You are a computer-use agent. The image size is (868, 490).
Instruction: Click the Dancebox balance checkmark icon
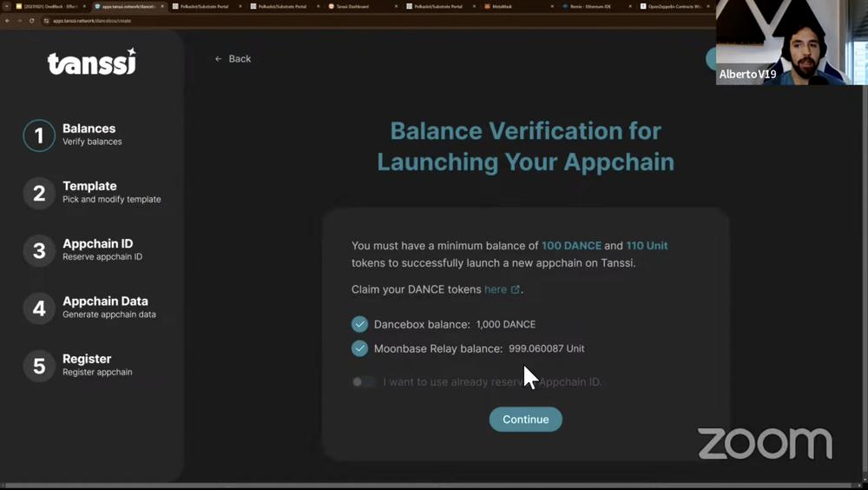click(x=360, y=324)
